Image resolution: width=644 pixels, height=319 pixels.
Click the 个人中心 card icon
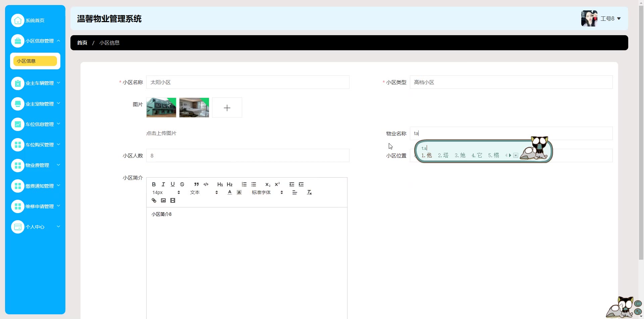pos(18,227)
